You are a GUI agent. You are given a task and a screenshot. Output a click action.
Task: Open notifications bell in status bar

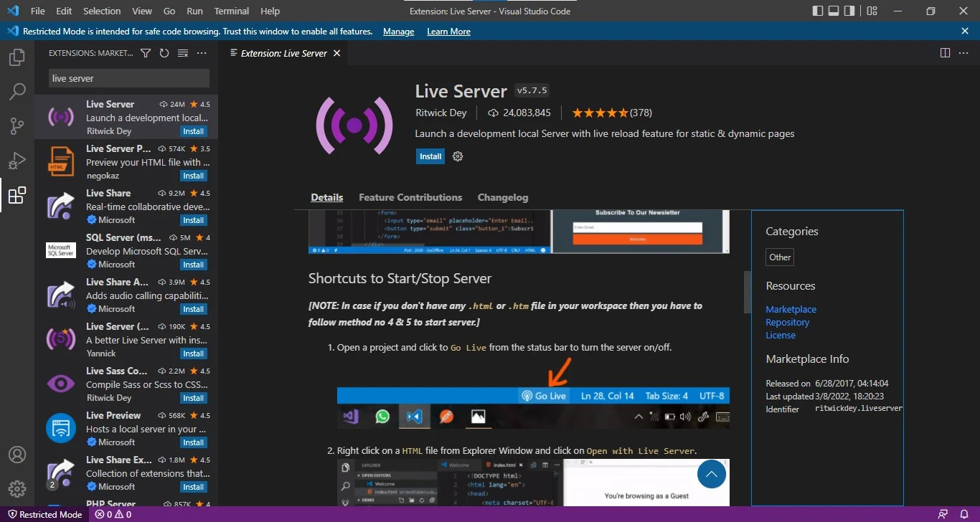(x=964, y=514)
